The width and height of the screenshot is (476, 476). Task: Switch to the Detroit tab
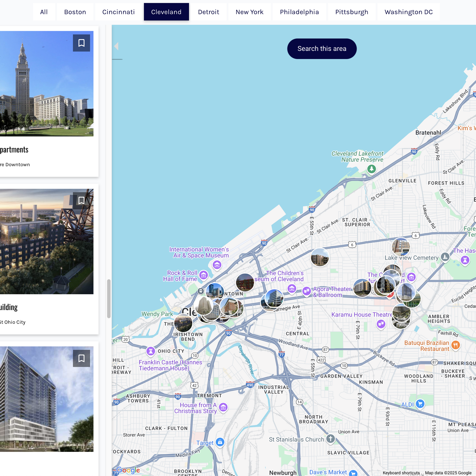tap(208, 12)
